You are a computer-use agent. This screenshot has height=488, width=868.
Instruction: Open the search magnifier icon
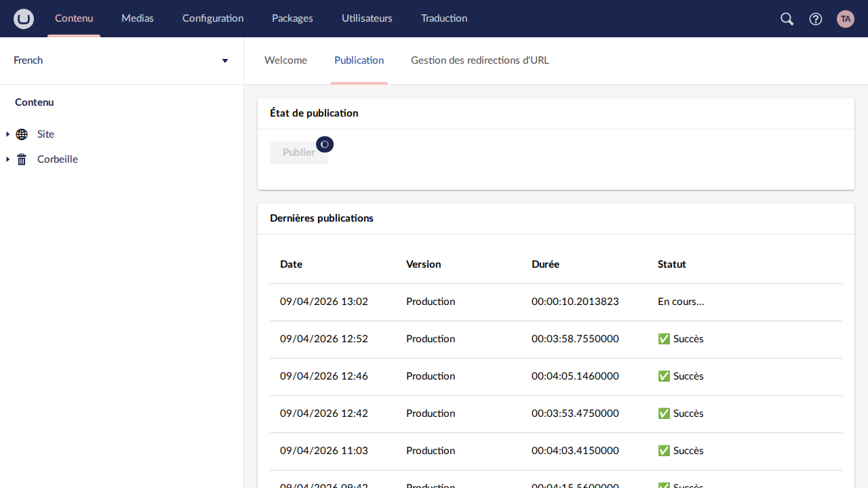787,19
